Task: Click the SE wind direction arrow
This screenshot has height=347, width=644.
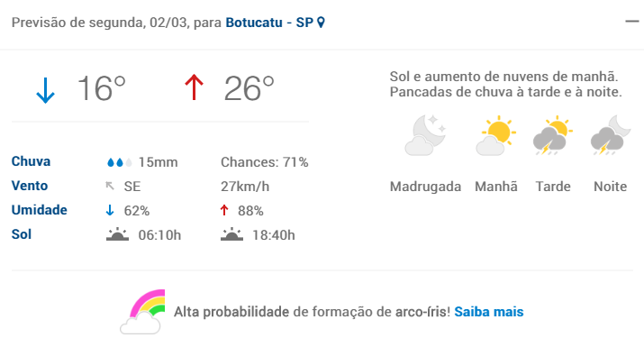Action: point(110,186)
